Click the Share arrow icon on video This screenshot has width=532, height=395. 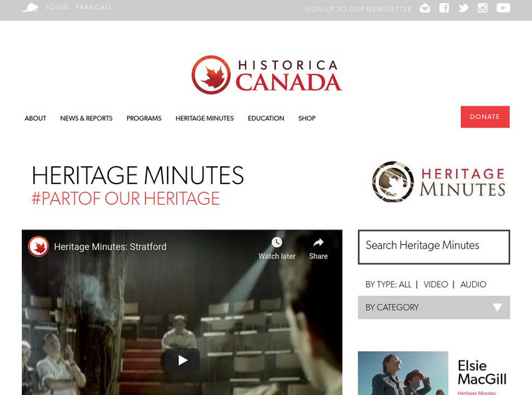319,242
